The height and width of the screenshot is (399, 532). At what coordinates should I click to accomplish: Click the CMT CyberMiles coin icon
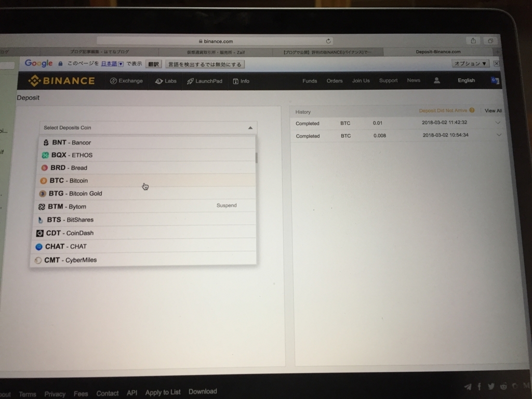[x=38, y=260]
